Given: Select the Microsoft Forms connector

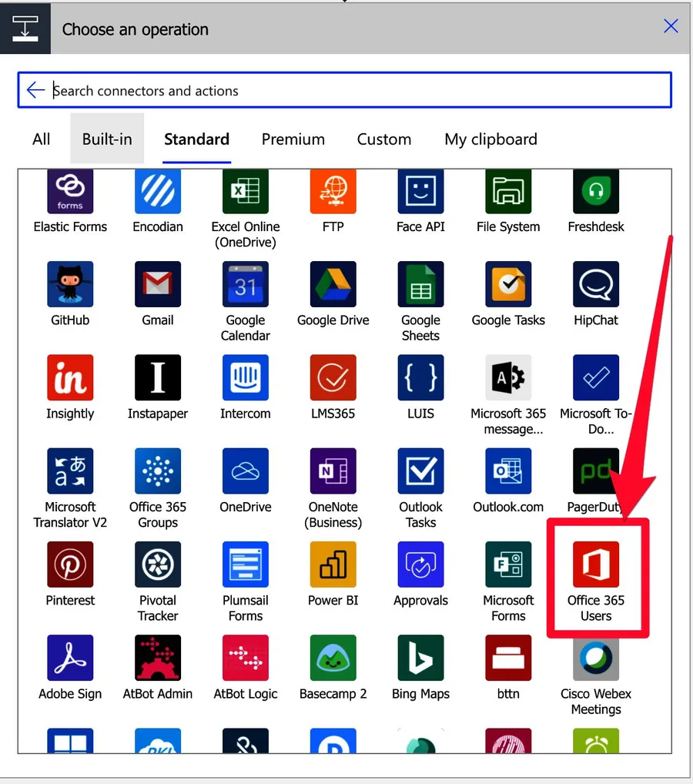Looking at the screenshot, I should (x=508, y=565).
